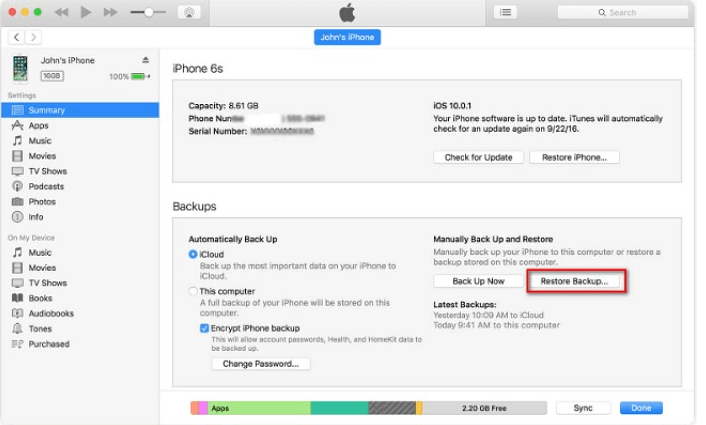The width and height of the screenshot is (706, 425).
Task: Open the AirPlay output icon
Action: click(x=189, y=12)
